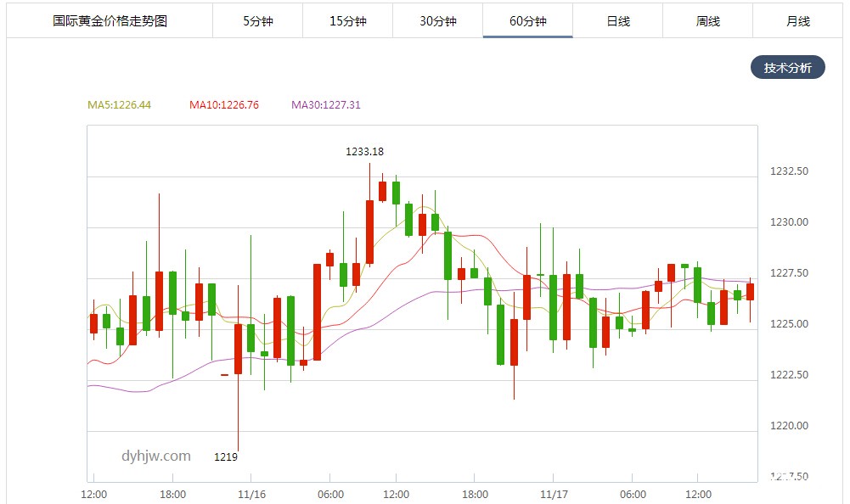The image size is (850, 504).
Task: Show the 日线 daily chart
Action: coord(617,21)
